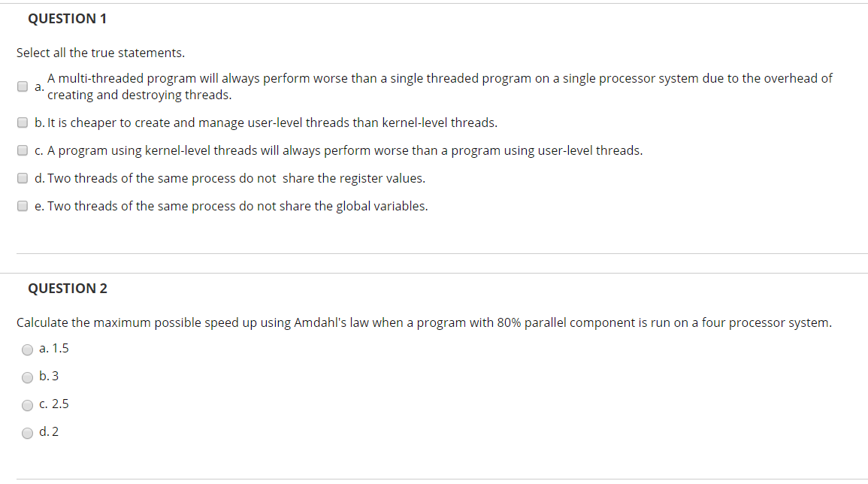Viewport: 868px width, 484px height.
Task: Select radio button for answer 3
Action: [27, 377]
